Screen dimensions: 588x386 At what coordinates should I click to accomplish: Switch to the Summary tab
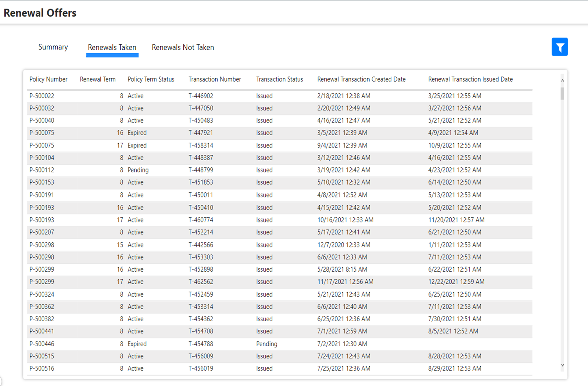pos(53,47)
